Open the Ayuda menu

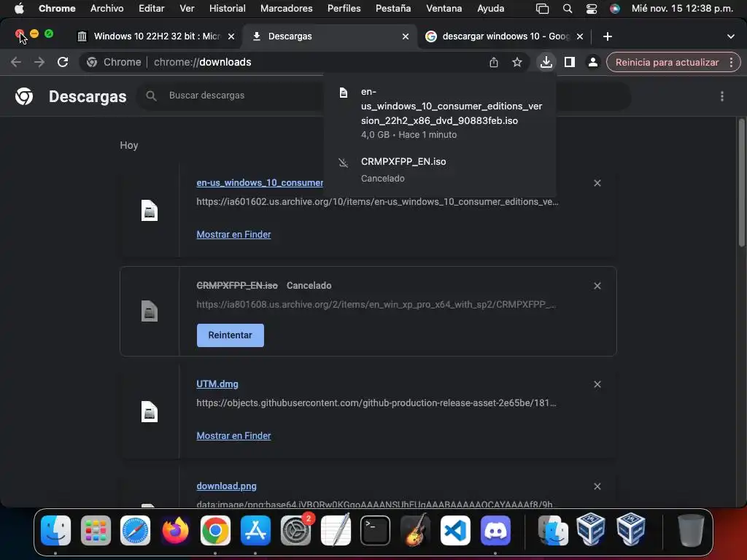[491, 8]
